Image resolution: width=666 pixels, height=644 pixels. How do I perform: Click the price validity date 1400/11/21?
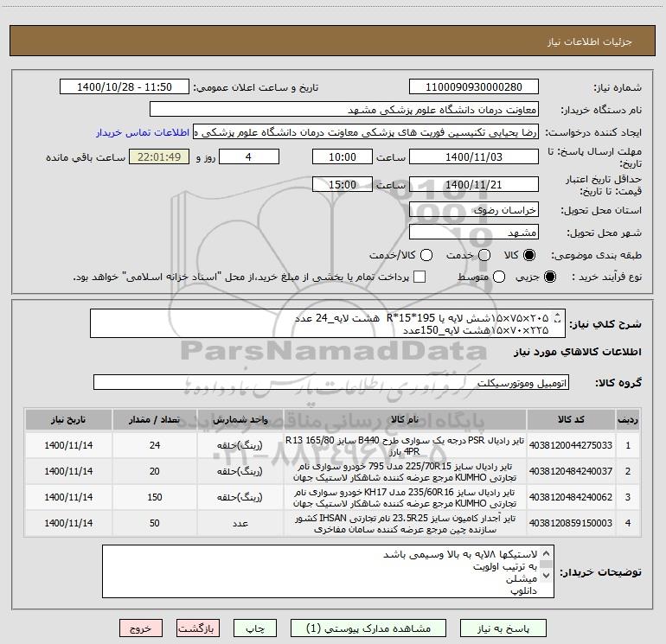click(x=474, y=185)
